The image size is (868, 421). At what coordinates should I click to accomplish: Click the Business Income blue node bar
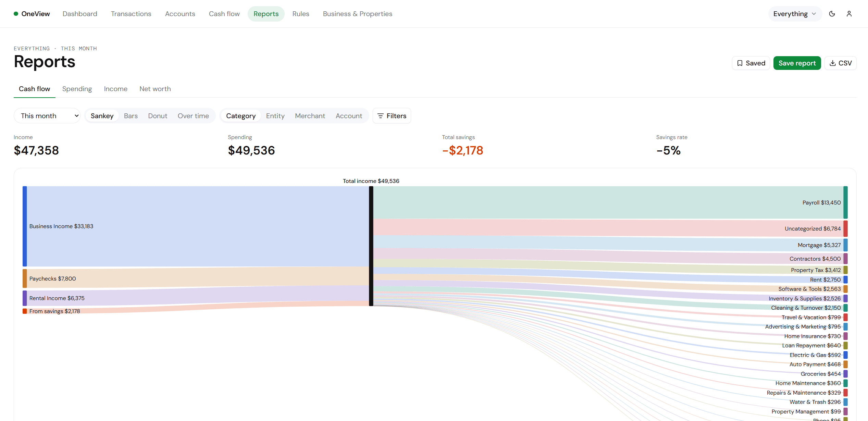[25, 226]
